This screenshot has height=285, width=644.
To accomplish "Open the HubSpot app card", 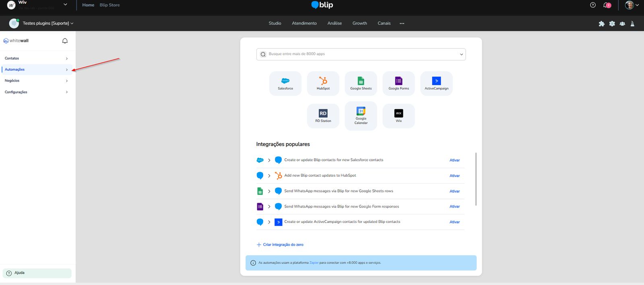I will click(x=323, y=83).
